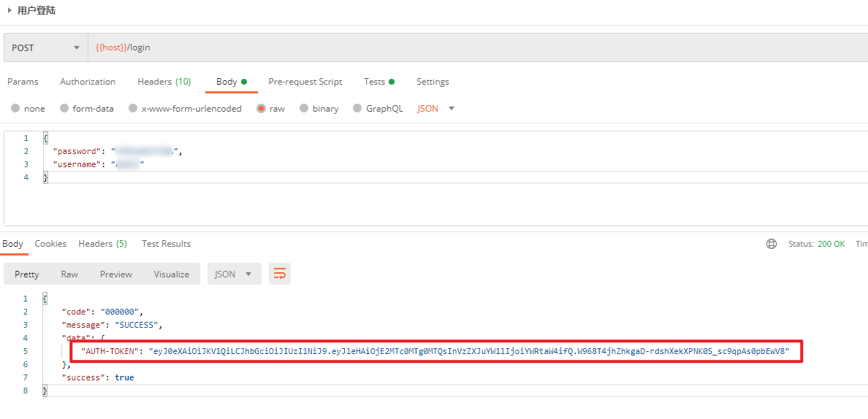Select the Preview response view
This screenshot has width=868, height=419.
coord(115,274)
